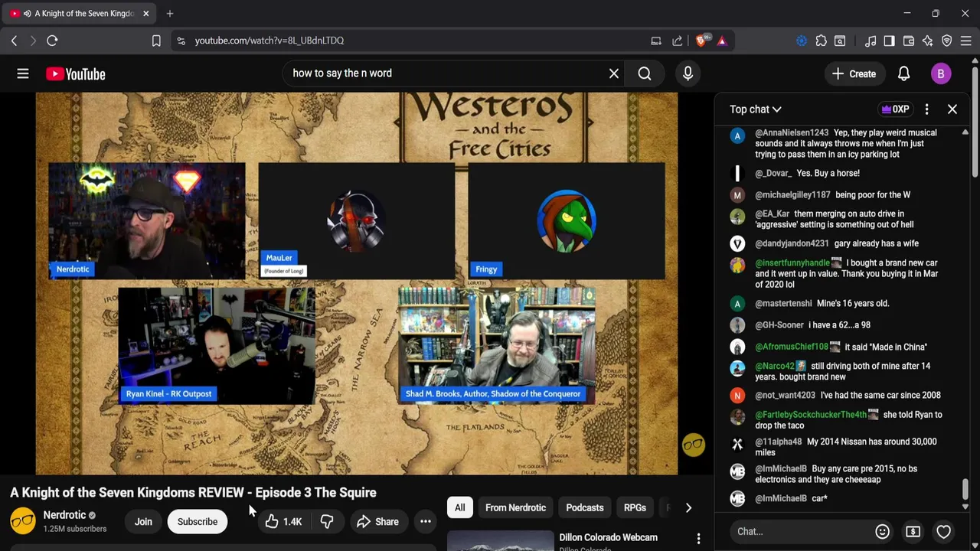Dislike the video with thumbs down

point(327,522)
